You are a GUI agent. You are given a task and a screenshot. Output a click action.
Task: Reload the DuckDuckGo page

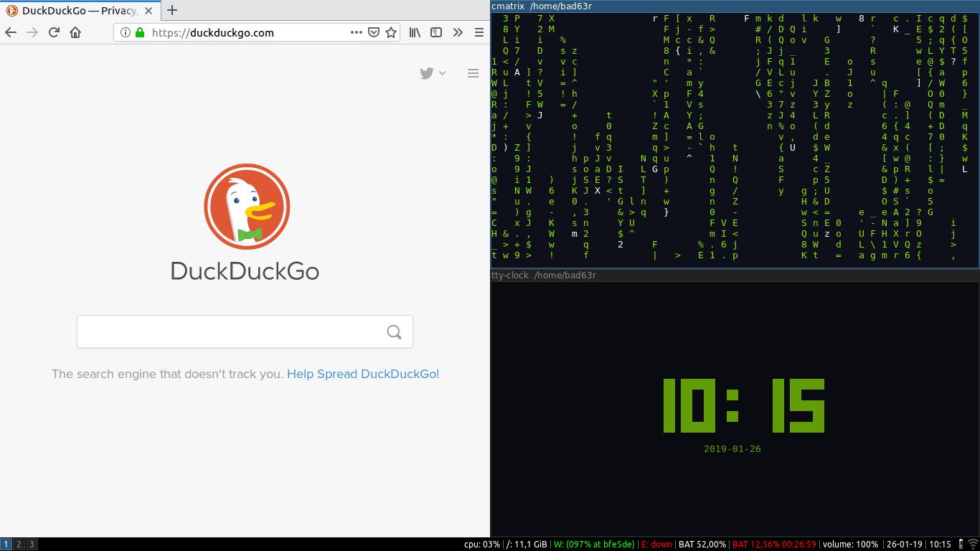coord(54,32)
